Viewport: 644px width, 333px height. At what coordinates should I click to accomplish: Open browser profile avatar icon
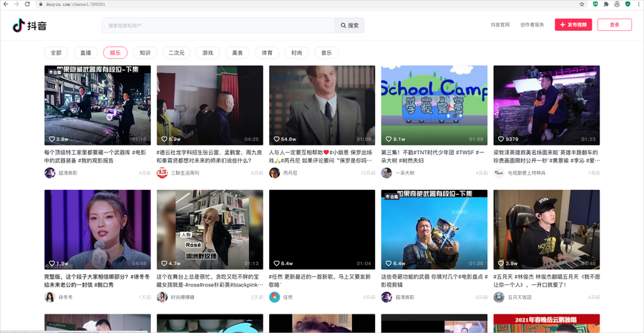617,4
